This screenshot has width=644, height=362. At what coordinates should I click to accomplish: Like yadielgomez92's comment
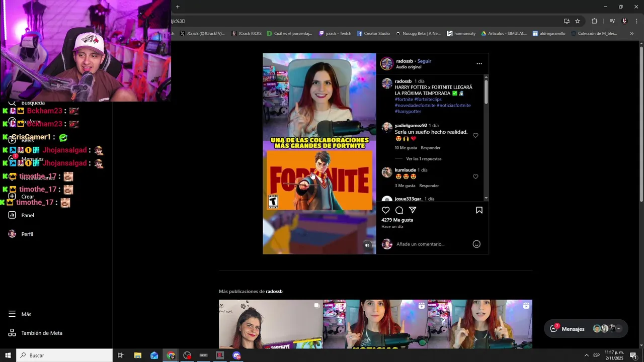point(475,135)
